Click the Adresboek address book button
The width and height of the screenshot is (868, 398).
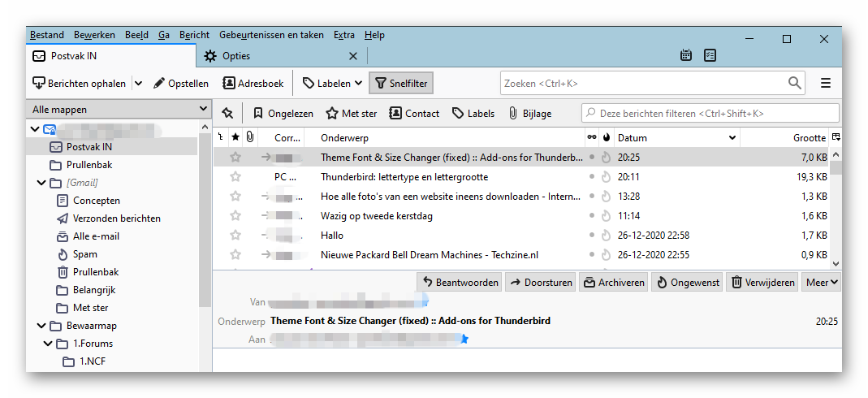coord(253,84)
